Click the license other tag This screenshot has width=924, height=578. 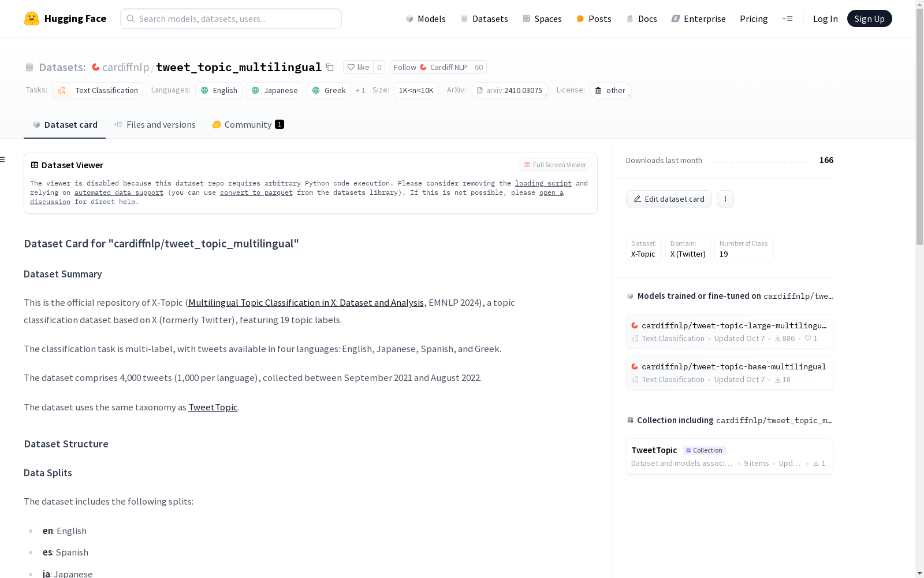(610, 90)
